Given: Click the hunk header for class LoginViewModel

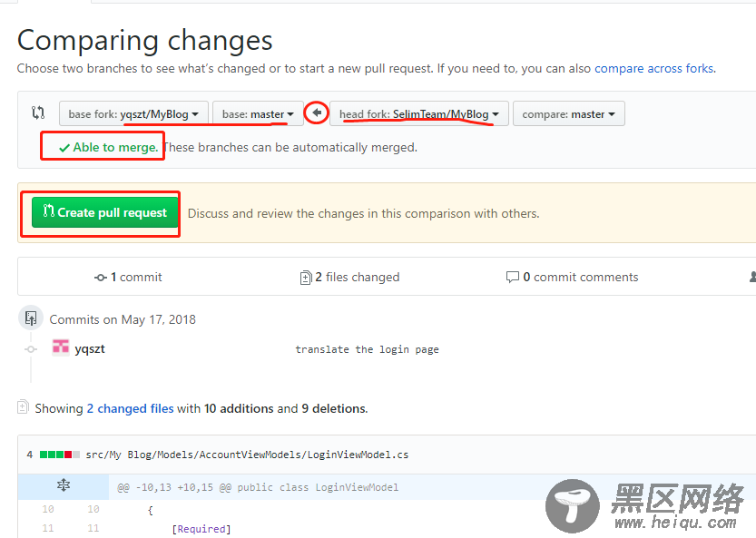Looking at the screenshot, I should click(x=258, y=487).
